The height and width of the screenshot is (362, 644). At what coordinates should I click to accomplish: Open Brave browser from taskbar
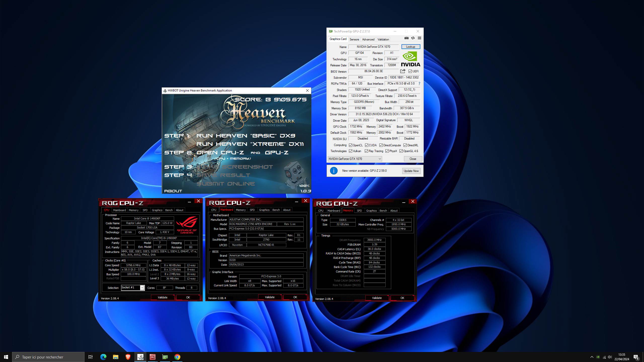(x=128, y=357)
